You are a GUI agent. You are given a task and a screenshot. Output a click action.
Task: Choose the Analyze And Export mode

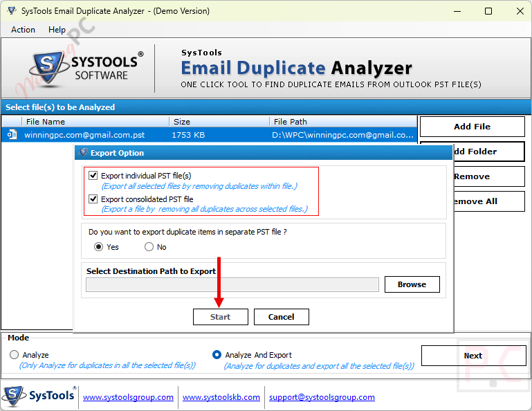tap(217, 355)
